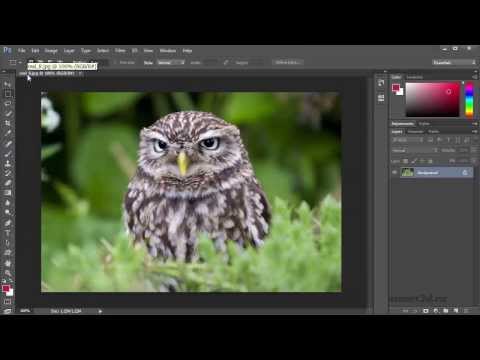Click the Background layer lock icon
Screen dimensions: 480x360
[x=465, y=173]
